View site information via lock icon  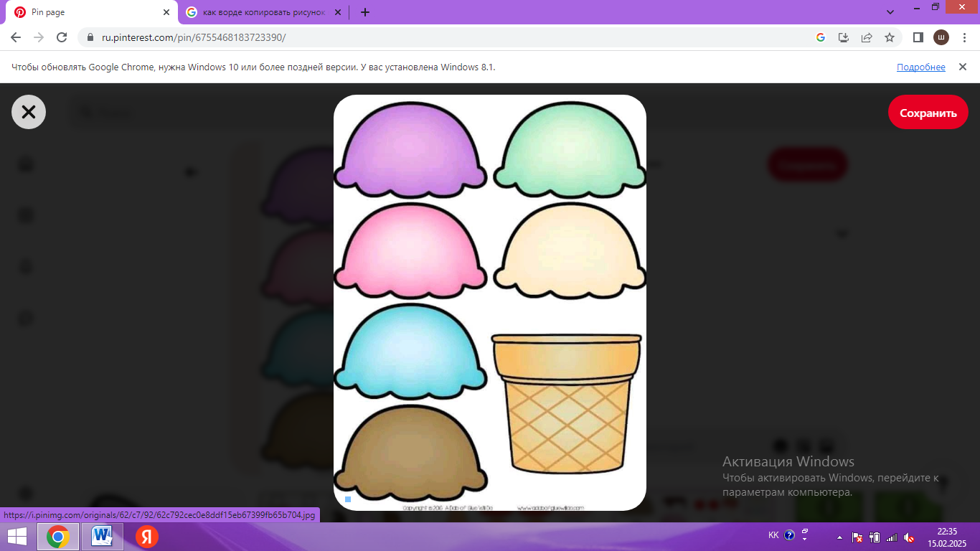pyautogui.click(x=90, y=37)
